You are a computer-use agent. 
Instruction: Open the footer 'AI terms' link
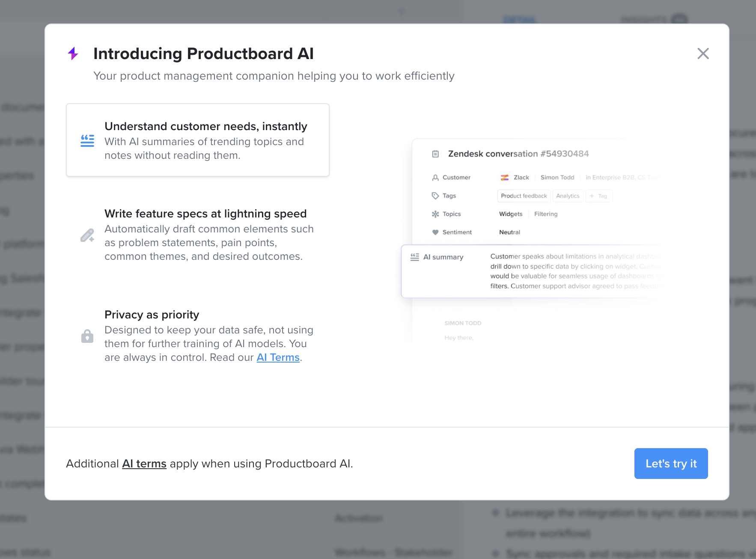(x=144, y=464)
